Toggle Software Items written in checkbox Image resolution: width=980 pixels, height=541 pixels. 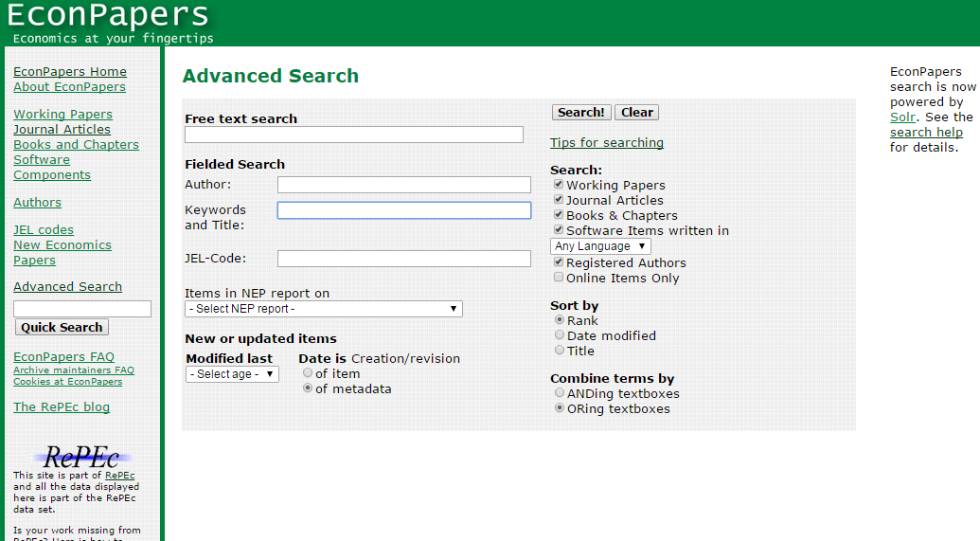click(559, 229)
